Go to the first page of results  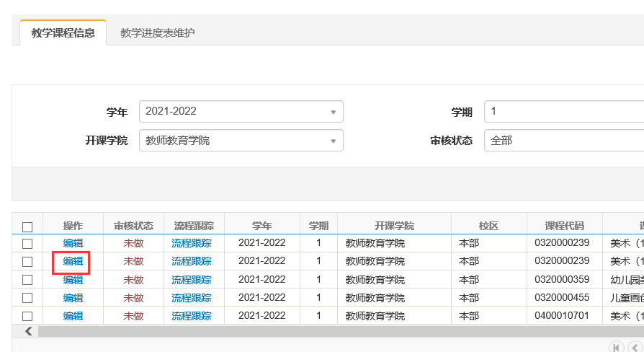616,347
